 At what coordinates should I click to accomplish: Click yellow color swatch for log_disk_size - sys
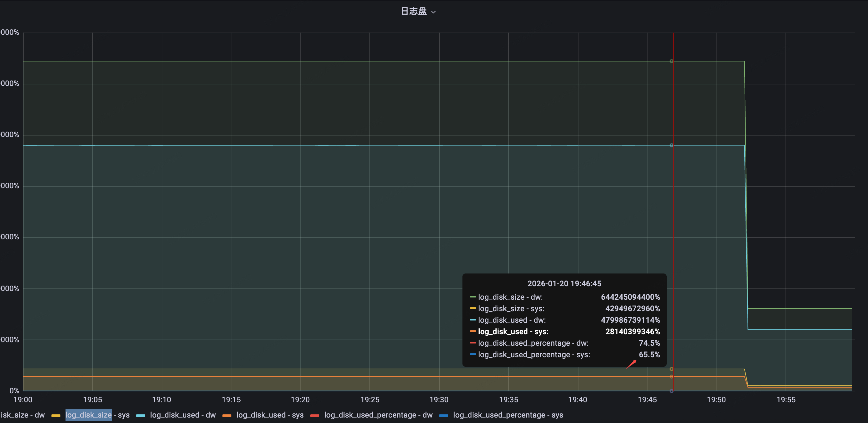56,416
